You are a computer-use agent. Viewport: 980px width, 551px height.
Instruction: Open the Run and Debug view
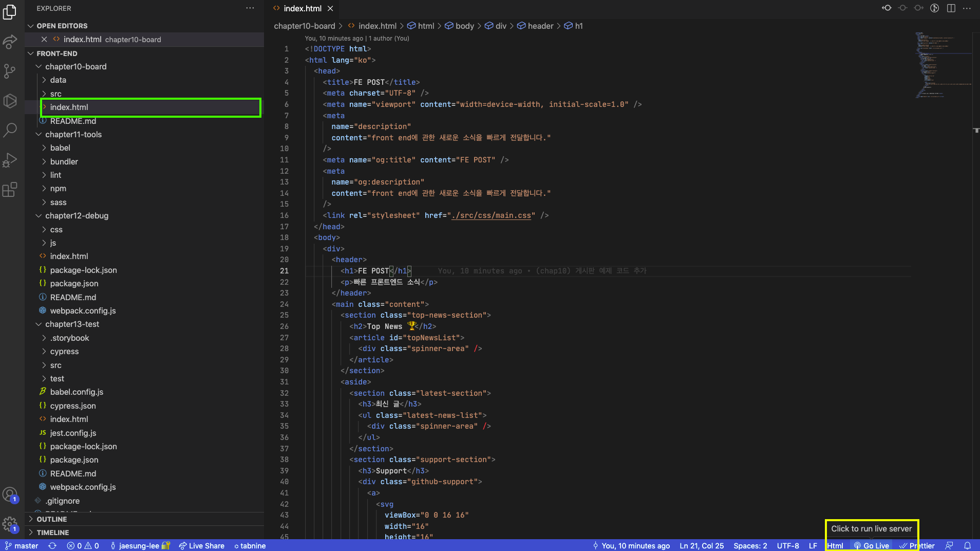10,160
